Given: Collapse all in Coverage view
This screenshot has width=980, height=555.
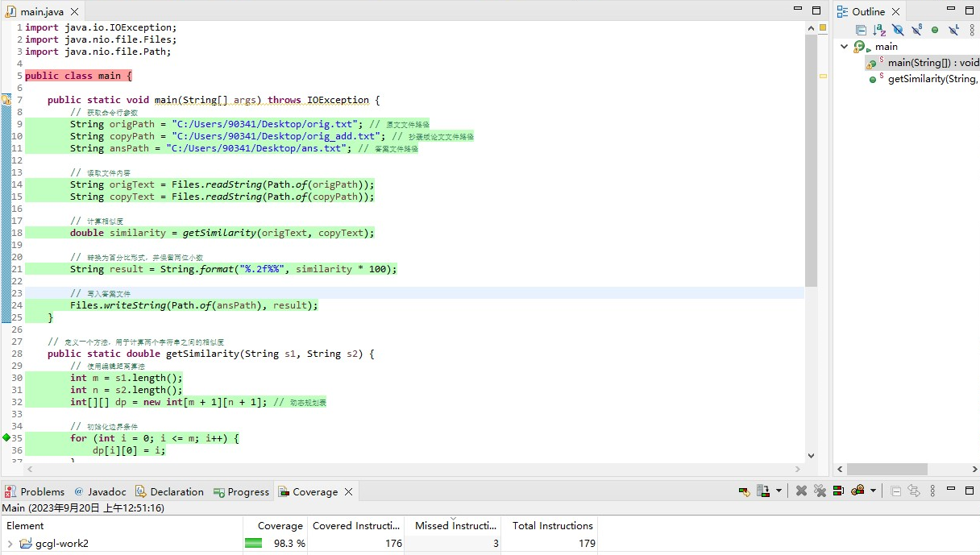Looking at the screenshot, I should [x=895, y=491].
